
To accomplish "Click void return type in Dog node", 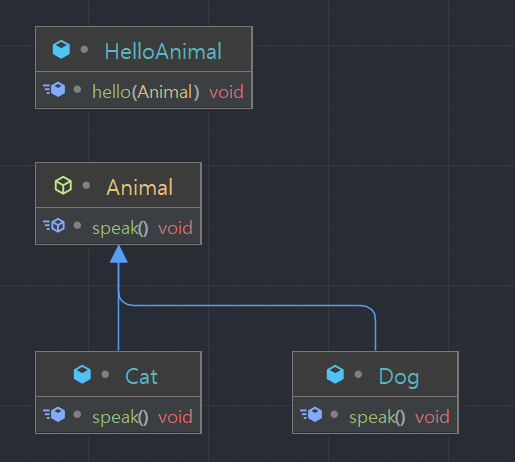I will coord(432,417).
